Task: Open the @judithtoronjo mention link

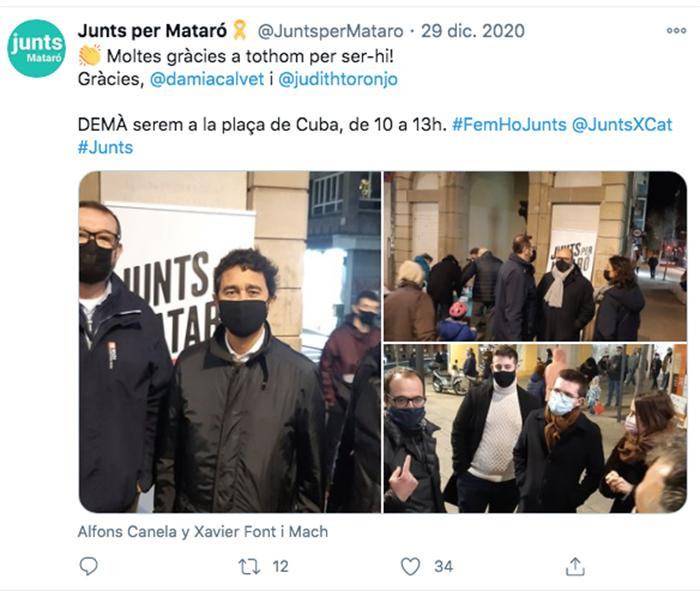Action: point(338,79)
